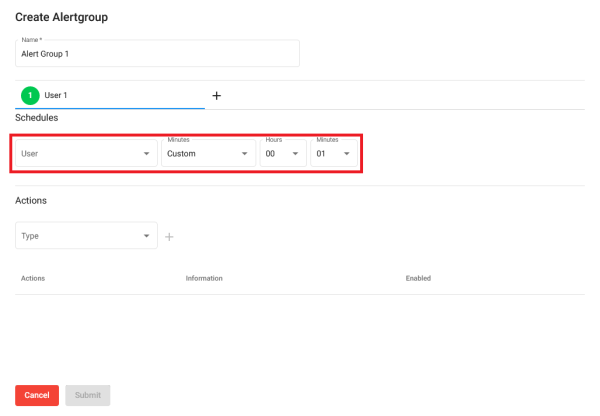Viewport: 600px width, 416px height.
Task: Open the Hours 00 selector
Action: (283, 153)
